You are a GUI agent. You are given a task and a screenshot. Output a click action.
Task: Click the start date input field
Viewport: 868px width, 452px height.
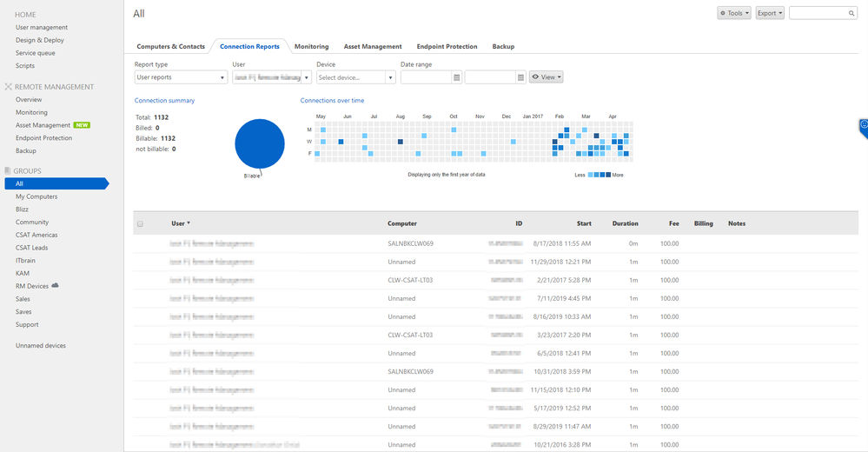tap(427, 77)
